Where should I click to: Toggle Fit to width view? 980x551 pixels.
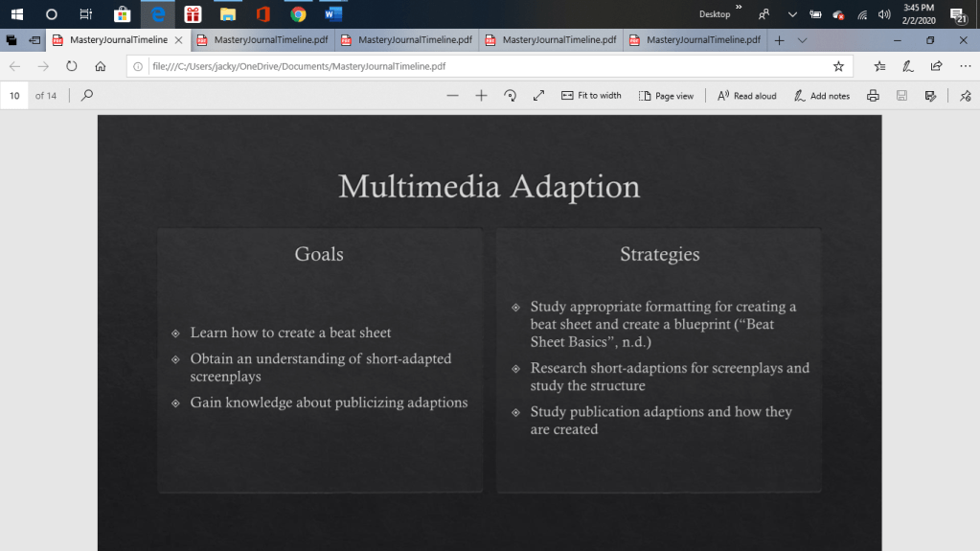point(591,96)
